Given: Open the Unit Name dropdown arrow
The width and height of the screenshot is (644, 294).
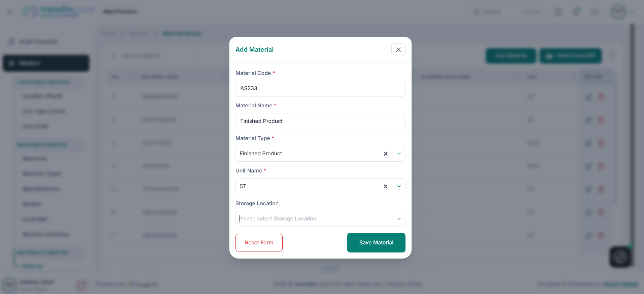Looking at the screenshot, I should [399, 186].
